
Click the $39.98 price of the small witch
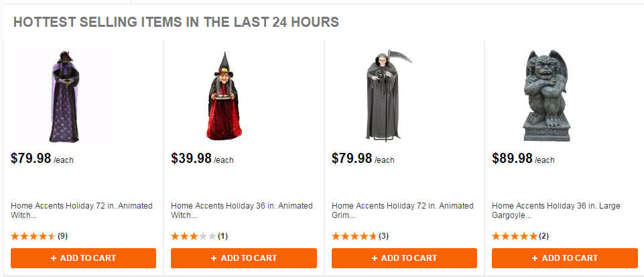coord(191,158)
